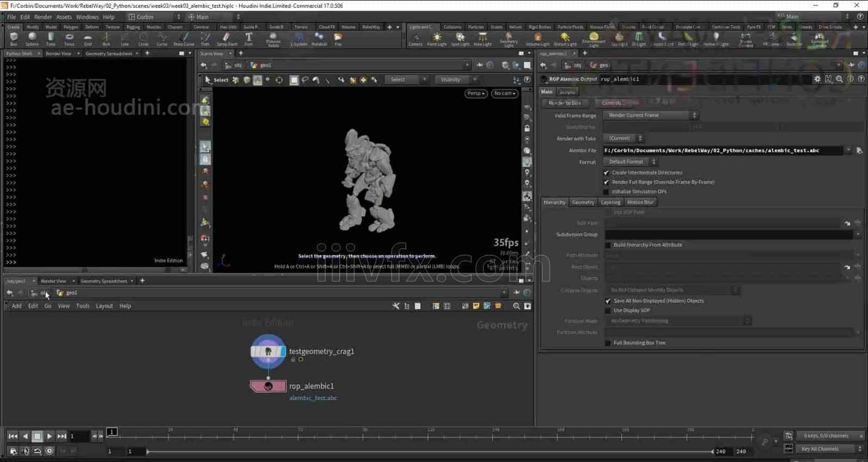Enable Initialize Simulation OPs checkbox

606,192
